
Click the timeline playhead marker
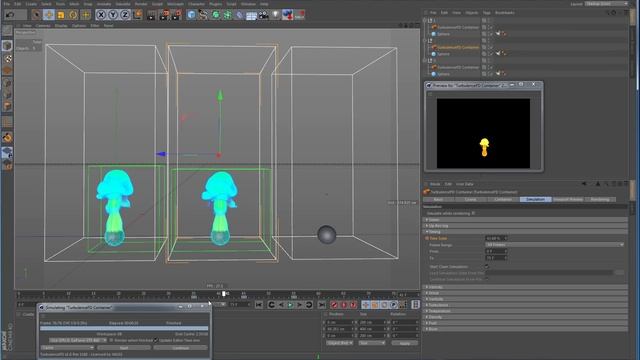pyautogui.click(x=223, y=294)
